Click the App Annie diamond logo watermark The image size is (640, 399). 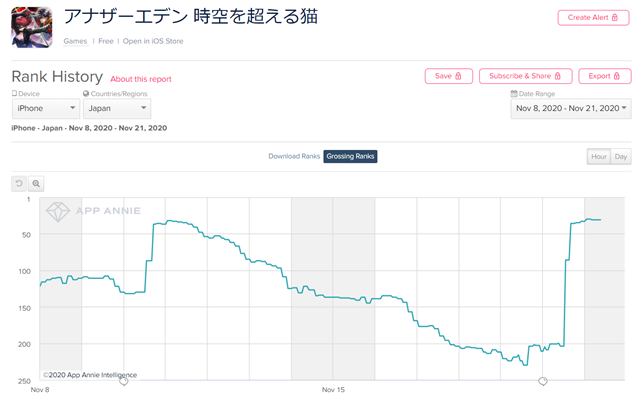[58, 211]
